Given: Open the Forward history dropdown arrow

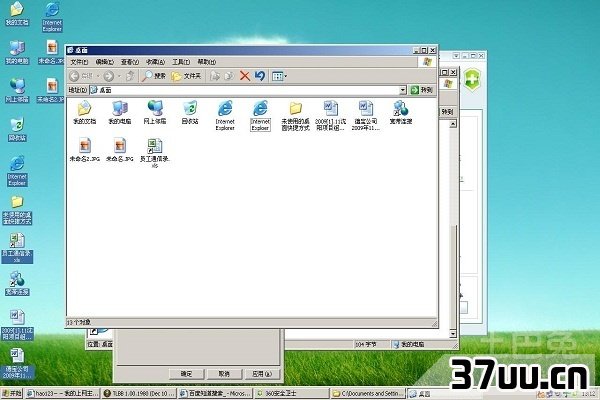Looking at the screenshot, I should [119, 76].
